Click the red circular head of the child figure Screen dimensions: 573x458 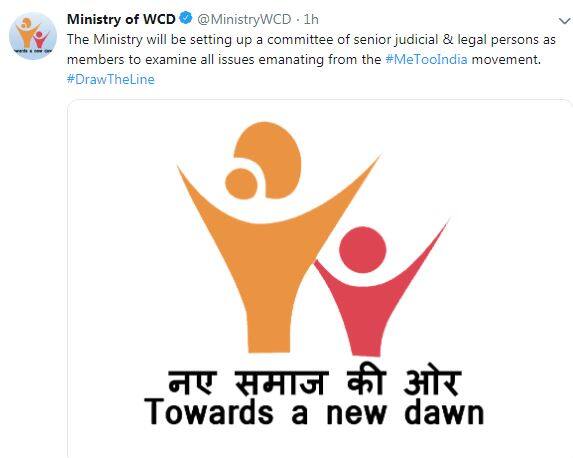pos(363,250)
